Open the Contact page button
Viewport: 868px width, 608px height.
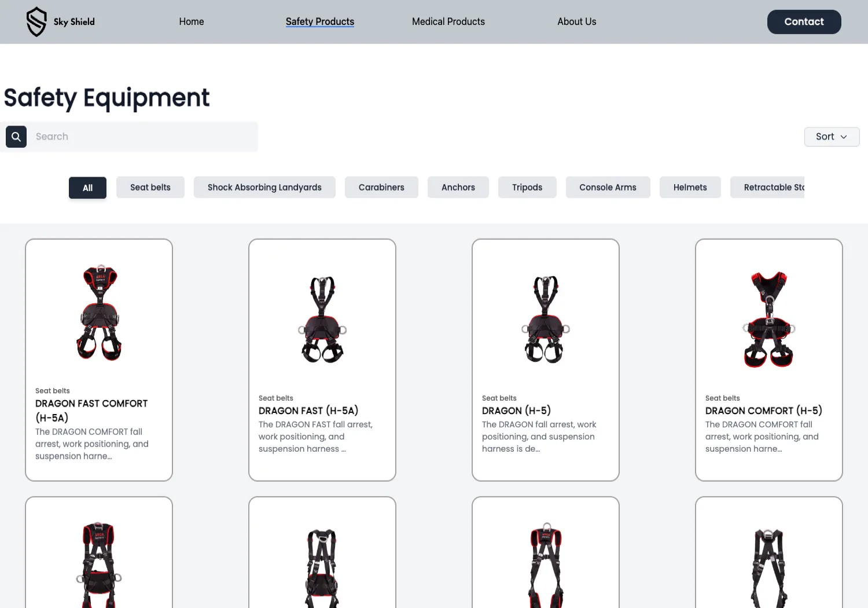click(x=804, y=22)
